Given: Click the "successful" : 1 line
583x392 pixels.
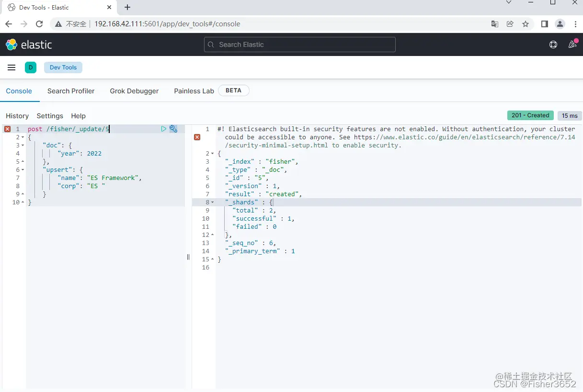Looking at the screenshot, I should pos(263,219).
